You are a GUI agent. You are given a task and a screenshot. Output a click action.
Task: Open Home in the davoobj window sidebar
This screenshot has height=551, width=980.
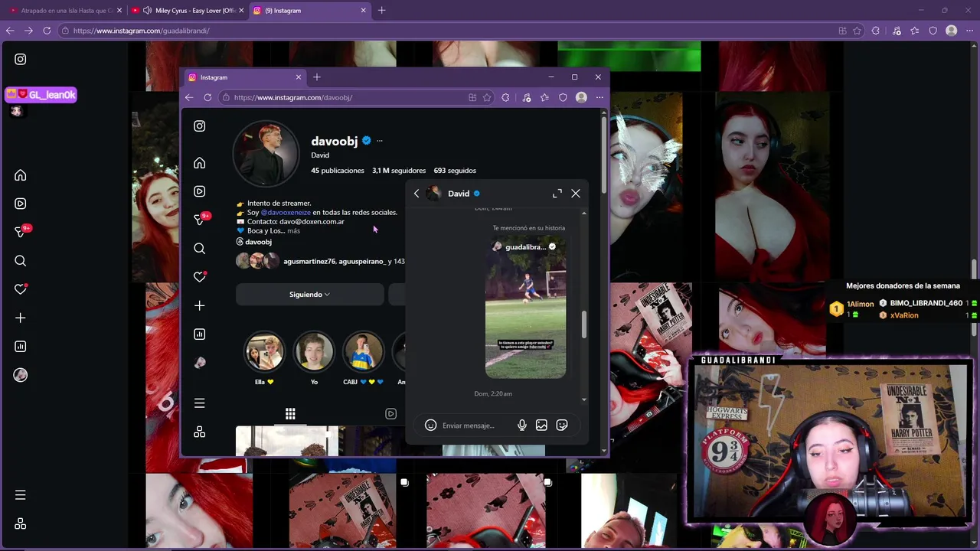[x=199, y=163]
